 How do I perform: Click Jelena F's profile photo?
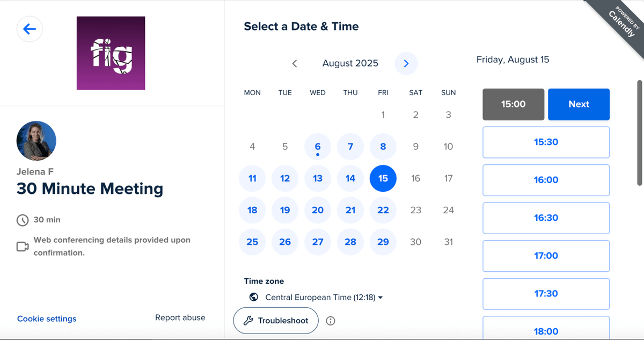[36, 140]
